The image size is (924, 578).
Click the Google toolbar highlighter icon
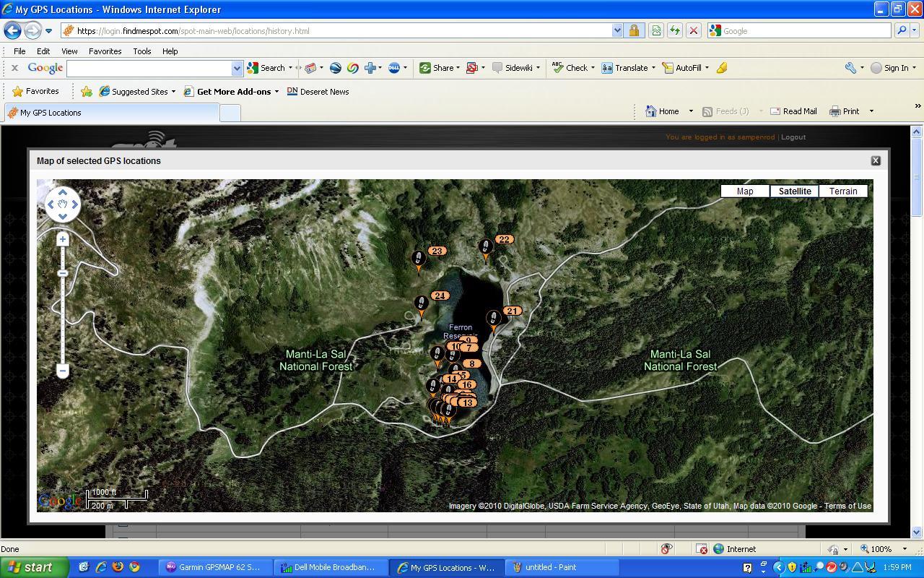coord(721,68)
